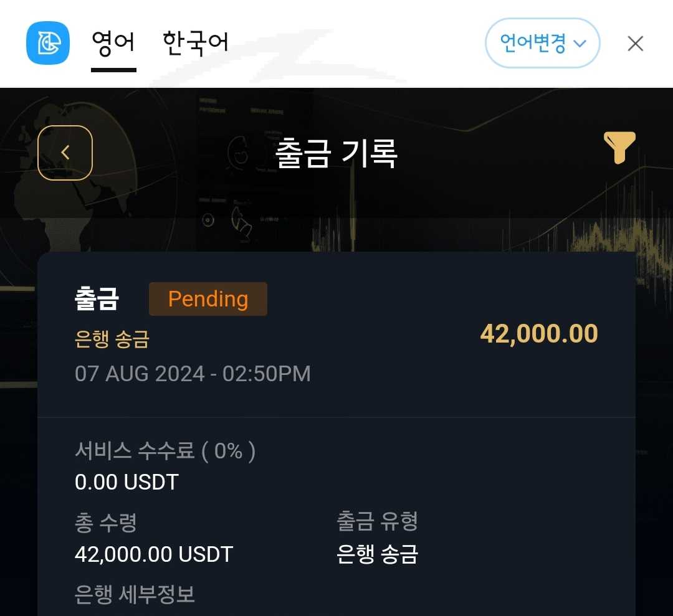The width and height of the screenshot is (673, 616).
Task: Click the 총 수령 label
Action: (105, 523)
